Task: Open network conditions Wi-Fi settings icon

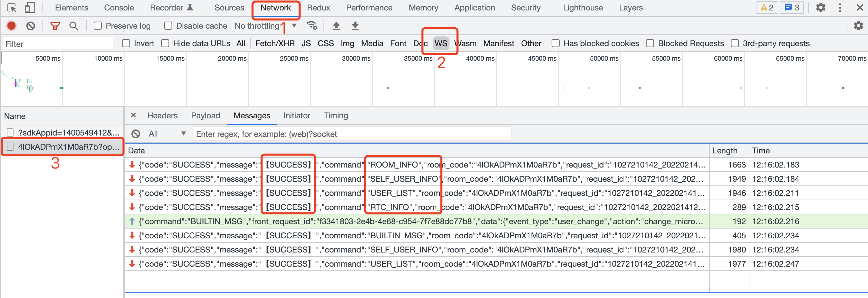Action: (x=312, y=26)
